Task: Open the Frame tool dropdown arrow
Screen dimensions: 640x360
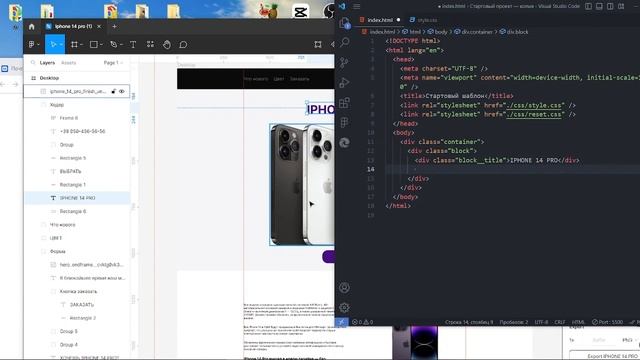Action: [x=82, y=45]
